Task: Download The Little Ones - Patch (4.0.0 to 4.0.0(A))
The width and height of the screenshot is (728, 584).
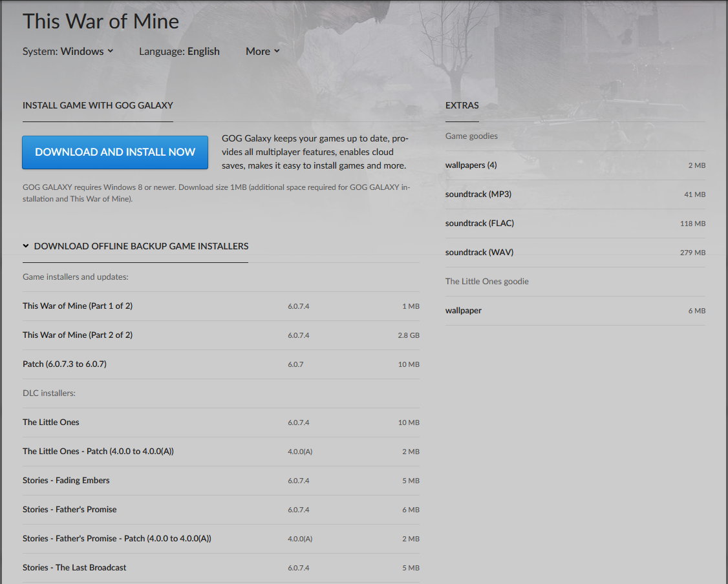Action: 221,452
